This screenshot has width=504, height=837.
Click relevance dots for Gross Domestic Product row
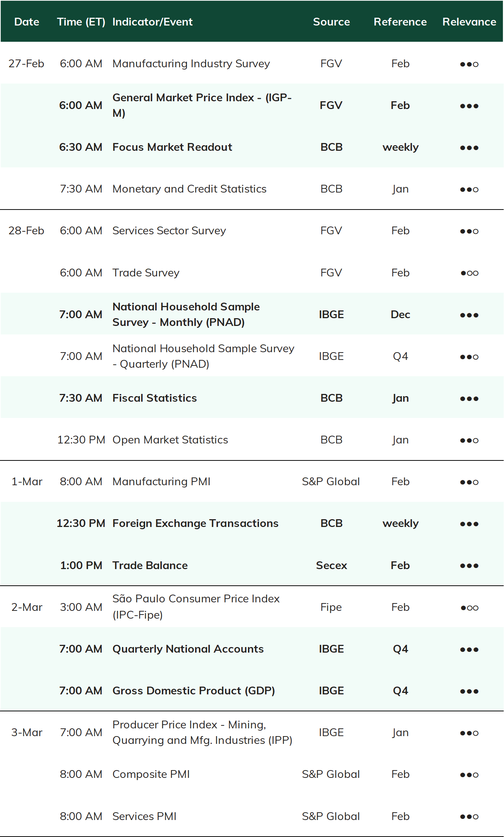pyautogui.click(x=469, y=691)
